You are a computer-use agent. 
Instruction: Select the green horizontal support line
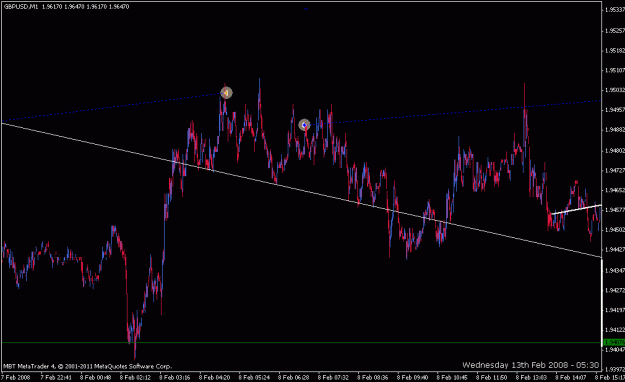(301, 343)
